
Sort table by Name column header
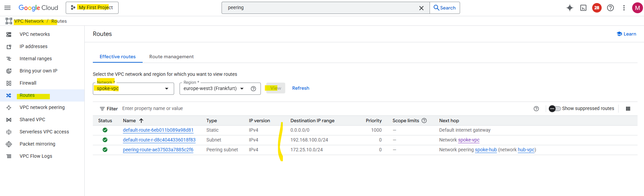(x=129, y=121)
